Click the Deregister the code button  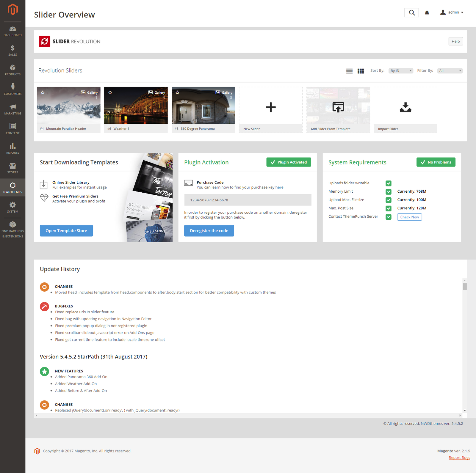pyautogui.click(x=209, y=231)
